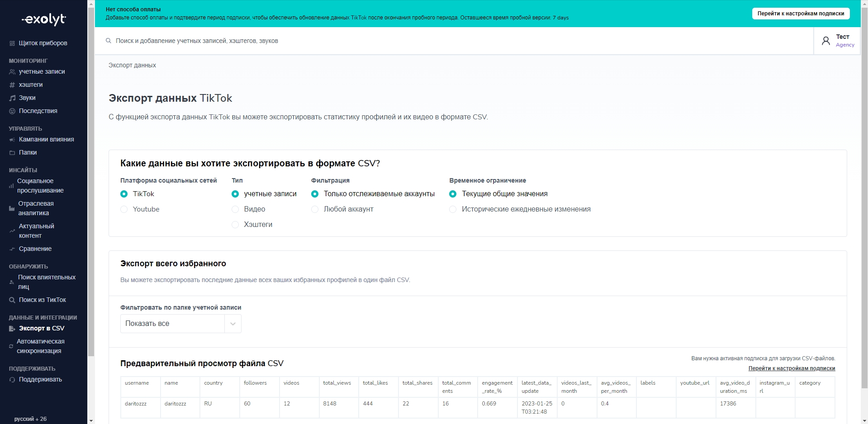Open the language selector русский + 26
Viewport: 868px width, 424px height.
pyautogui.click(x=30, y=419)
